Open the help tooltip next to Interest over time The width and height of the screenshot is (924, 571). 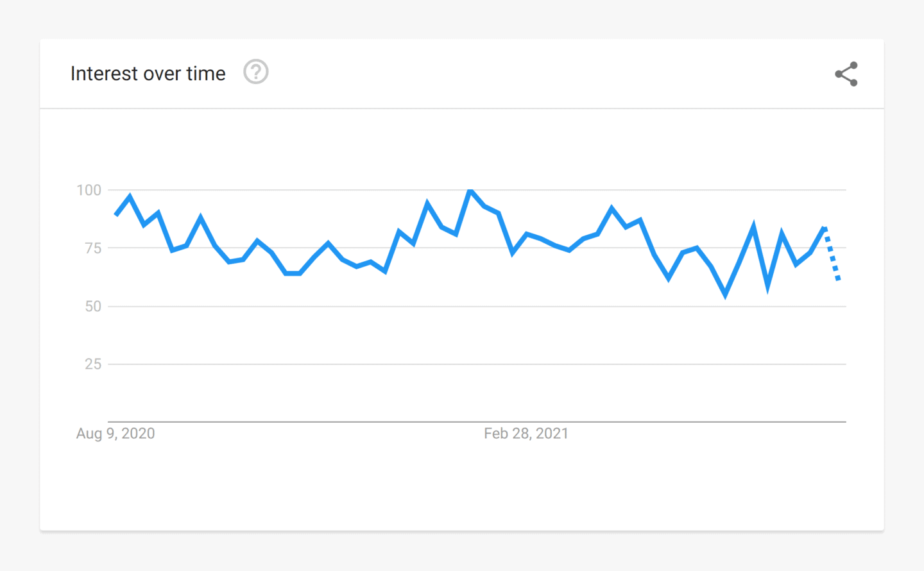click(x=255, y=72)
